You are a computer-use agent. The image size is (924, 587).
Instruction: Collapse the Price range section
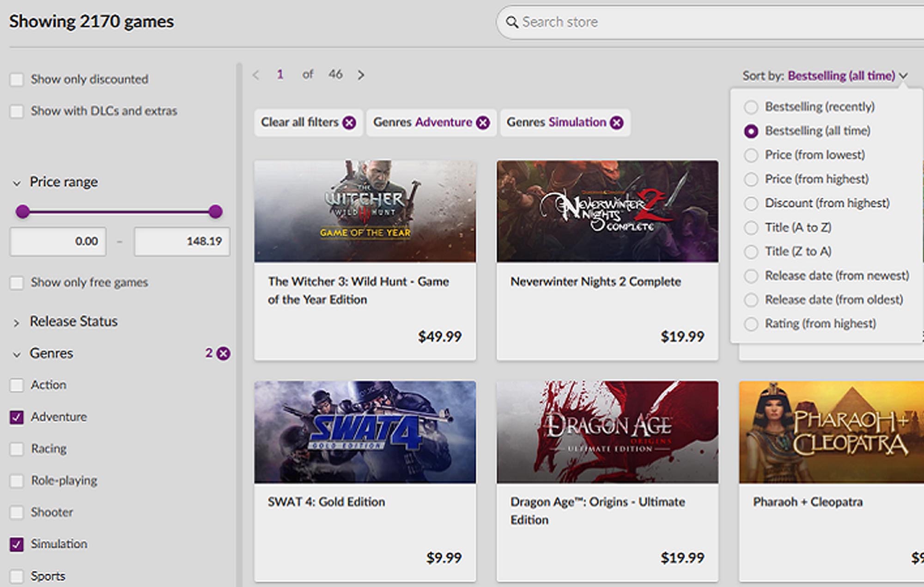[17, 183]
